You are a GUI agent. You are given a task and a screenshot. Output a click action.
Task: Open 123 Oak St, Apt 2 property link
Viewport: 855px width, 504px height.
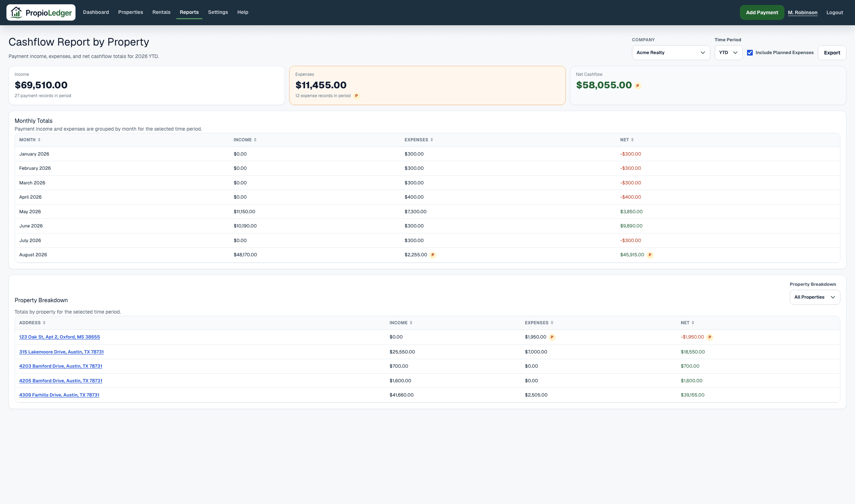[x=59, y=337]
